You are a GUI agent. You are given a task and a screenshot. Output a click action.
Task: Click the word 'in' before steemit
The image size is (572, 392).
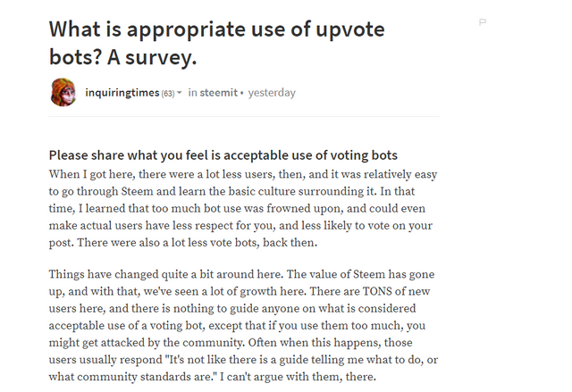click(193, 93)
